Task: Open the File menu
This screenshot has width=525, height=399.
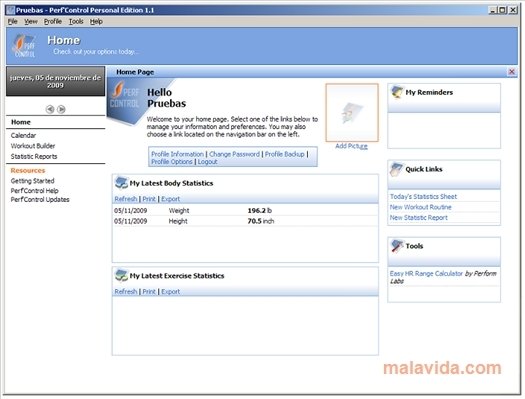Action: tap(13, 21)
